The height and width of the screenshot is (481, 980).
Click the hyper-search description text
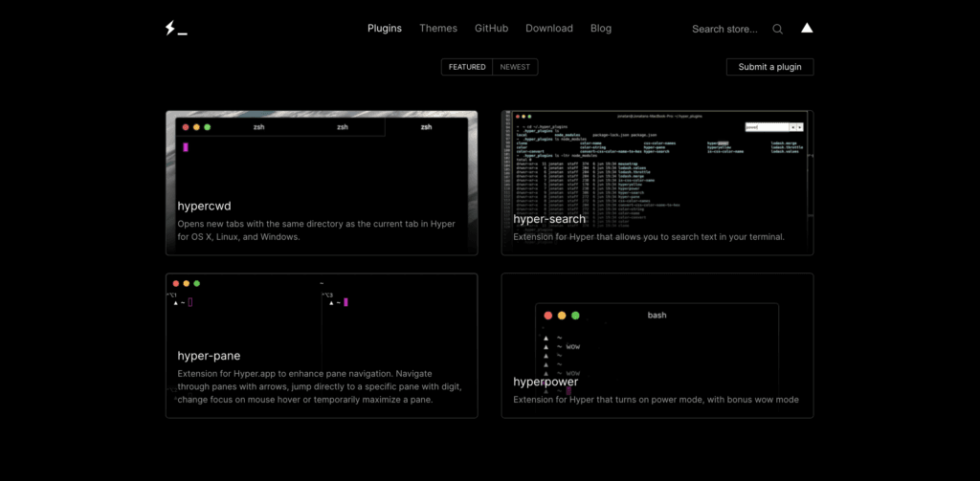coord(649,237)
